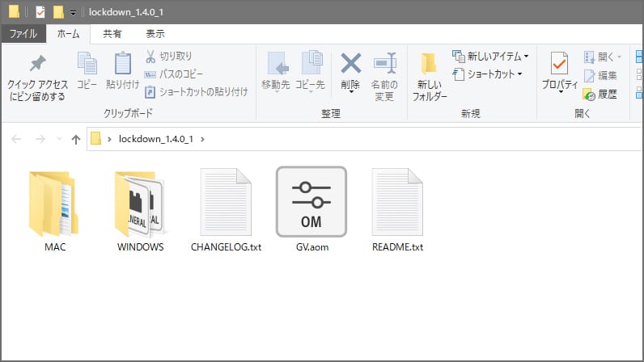This screenshot has height=362, width=644.
Task: Select Cut (切り取り) in the clipboard group
Action: pyautogui.click(x=168, y=57)
